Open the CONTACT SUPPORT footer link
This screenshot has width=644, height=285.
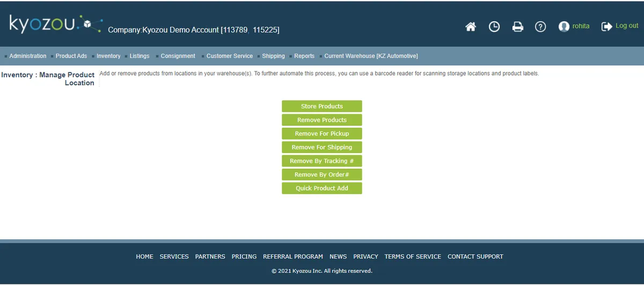[475, 257]
